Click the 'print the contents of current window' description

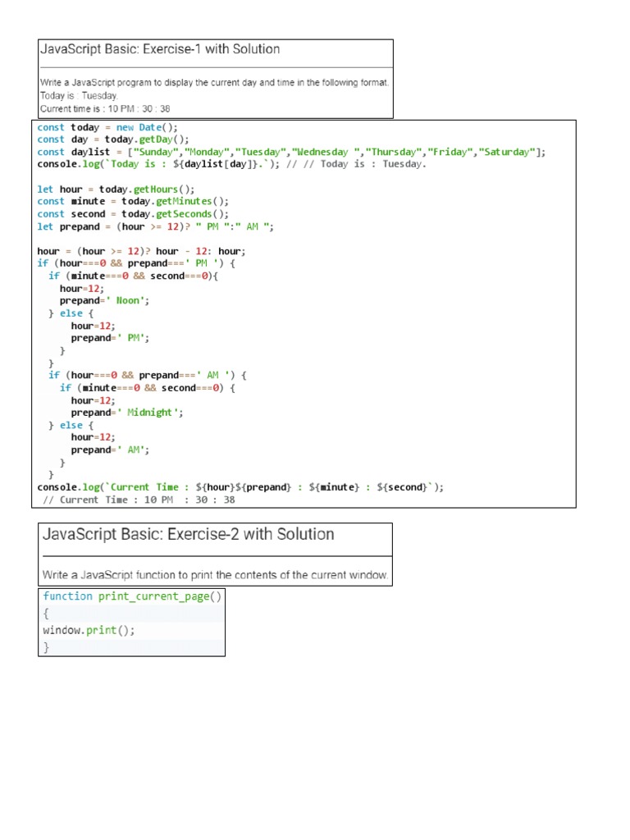click(215, 575)
